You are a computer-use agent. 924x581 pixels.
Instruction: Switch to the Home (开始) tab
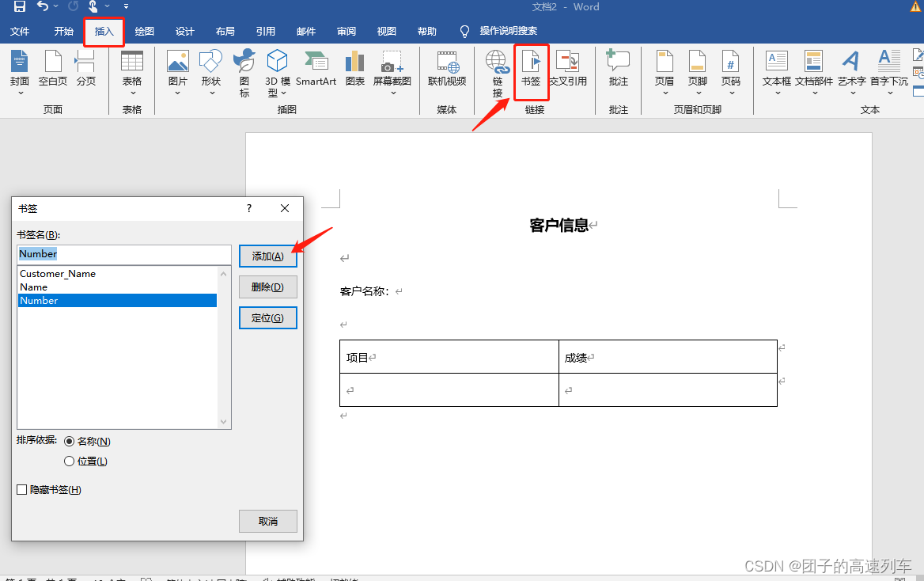coord(63,31)
